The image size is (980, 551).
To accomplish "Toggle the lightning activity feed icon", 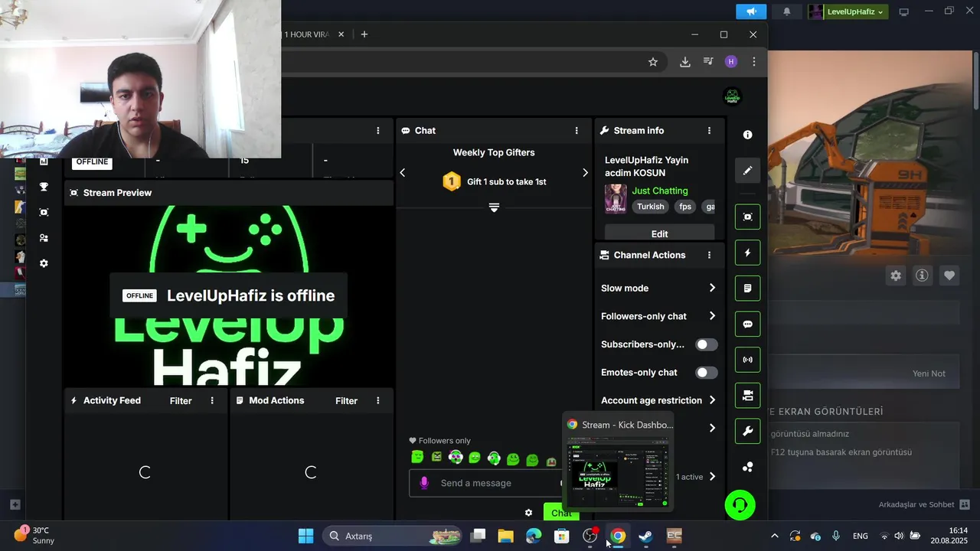I will (x=748, y=253).
